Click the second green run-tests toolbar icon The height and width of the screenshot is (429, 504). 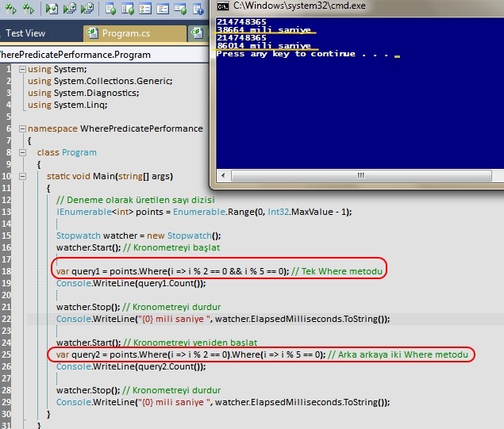point(28,10)
